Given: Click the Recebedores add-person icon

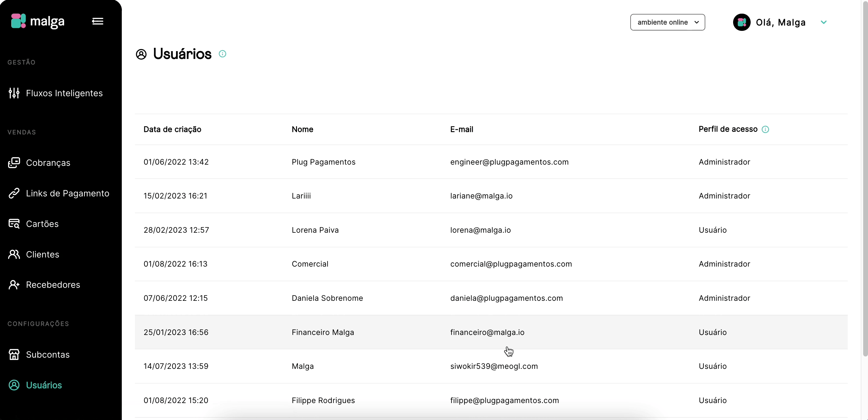Looking at the screenshot, I should point(14,285).
